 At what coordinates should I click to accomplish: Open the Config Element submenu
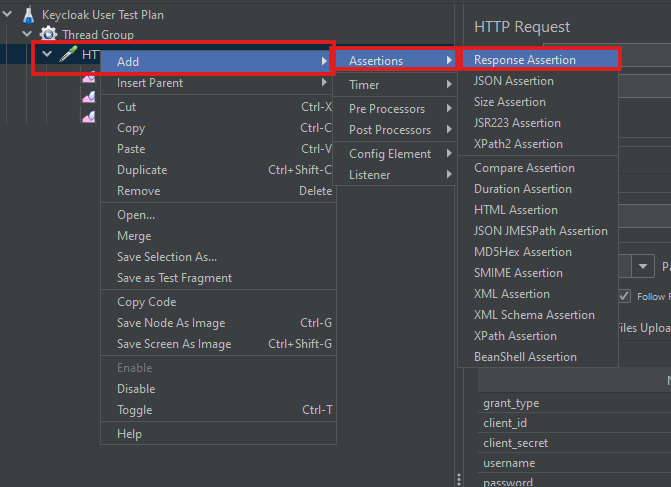[x=395, y=154]
